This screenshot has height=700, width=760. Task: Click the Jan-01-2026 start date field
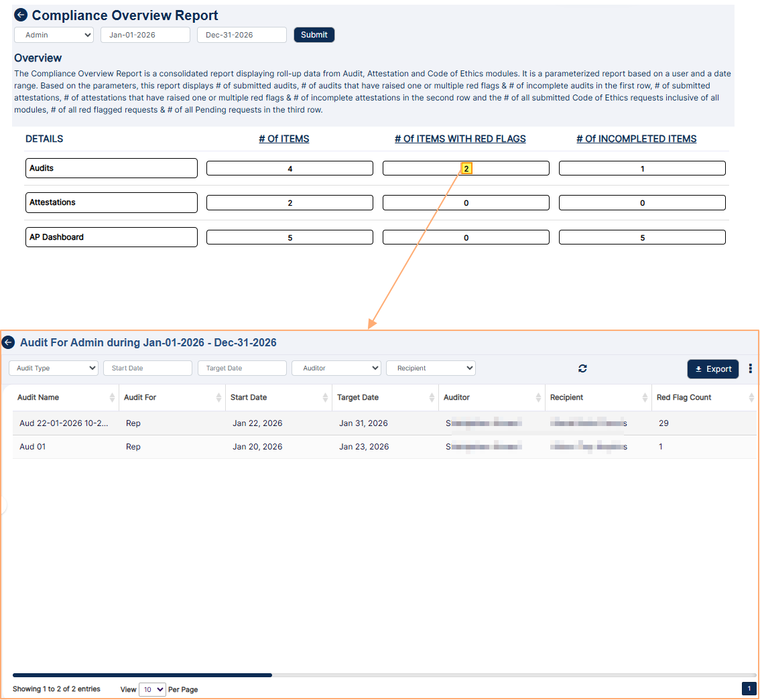(x=145, y=35)
